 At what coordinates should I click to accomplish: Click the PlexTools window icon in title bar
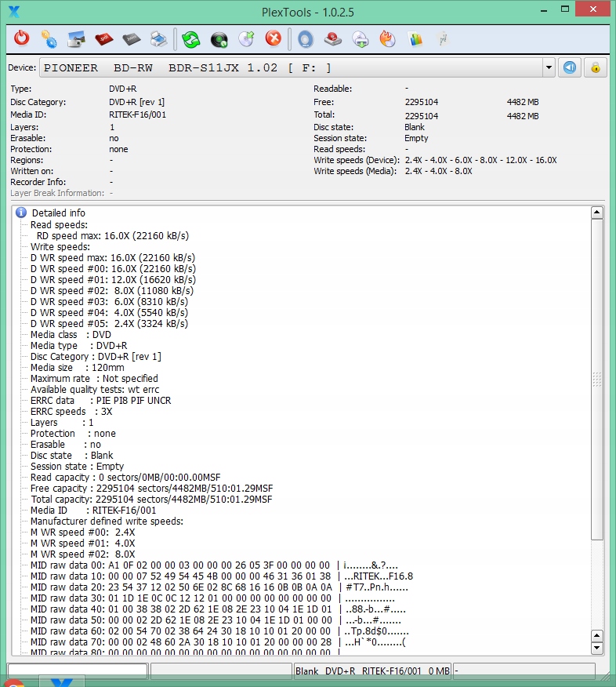coord(13,11)
